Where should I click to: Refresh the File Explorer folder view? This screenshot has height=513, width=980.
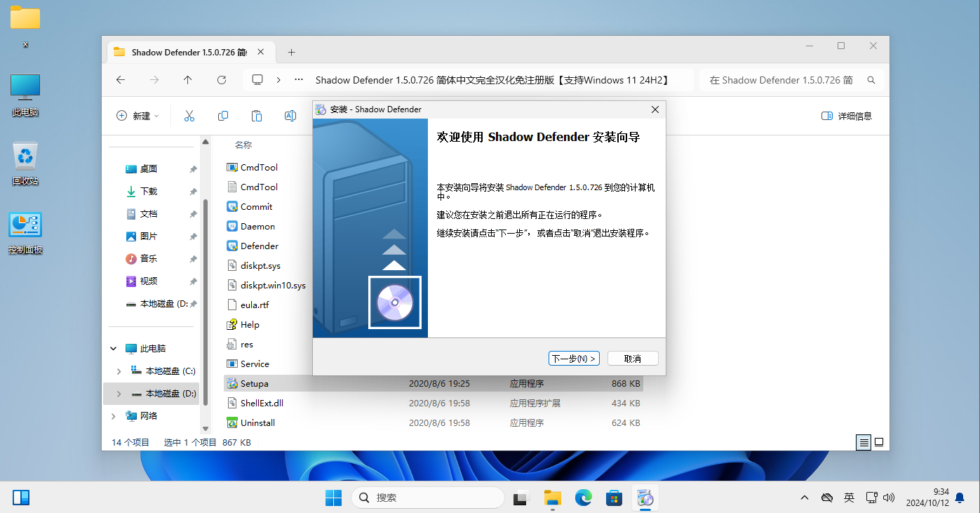[222, 80]
